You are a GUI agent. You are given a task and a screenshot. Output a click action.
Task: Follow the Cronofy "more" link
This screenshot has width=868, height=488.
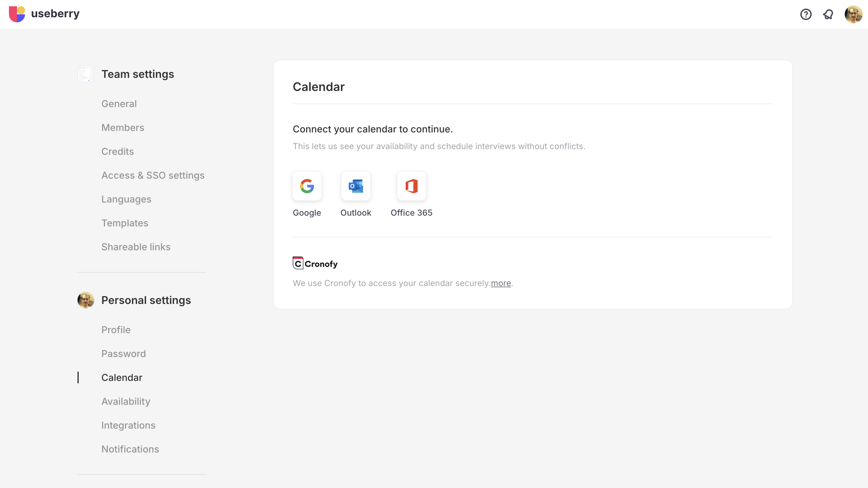pos(501,283)
